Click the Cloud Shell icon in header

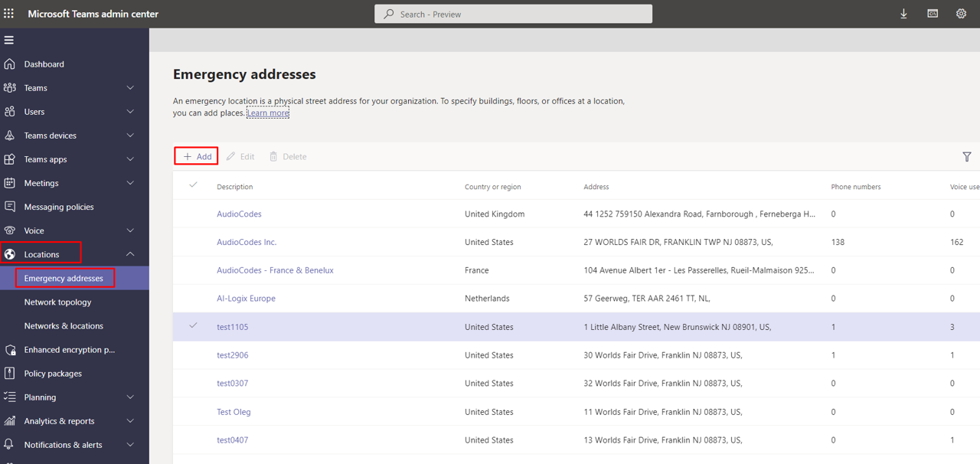933,14
